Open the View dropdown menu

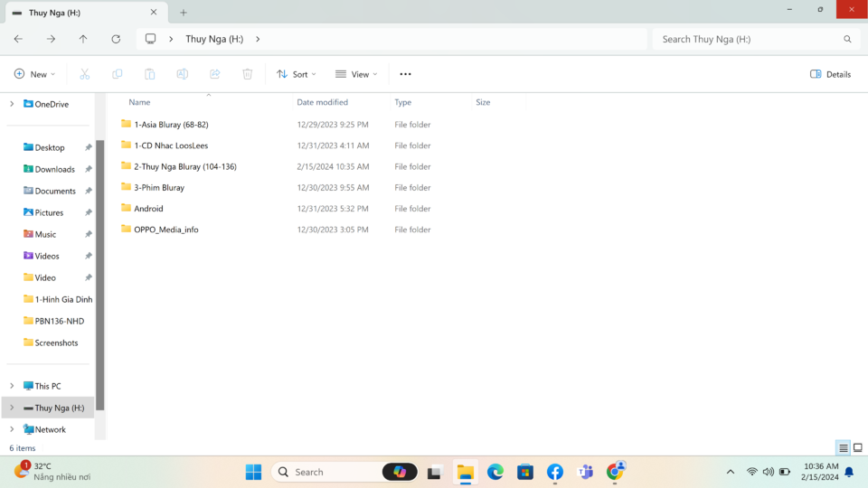tap(356, 74)
